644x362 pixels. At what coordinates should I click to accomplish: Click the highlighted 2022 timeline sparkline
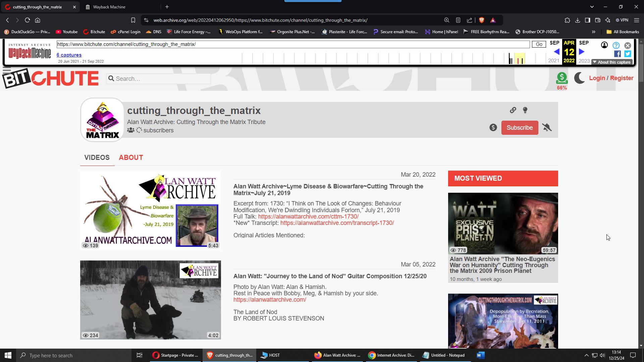pos(520,58)
